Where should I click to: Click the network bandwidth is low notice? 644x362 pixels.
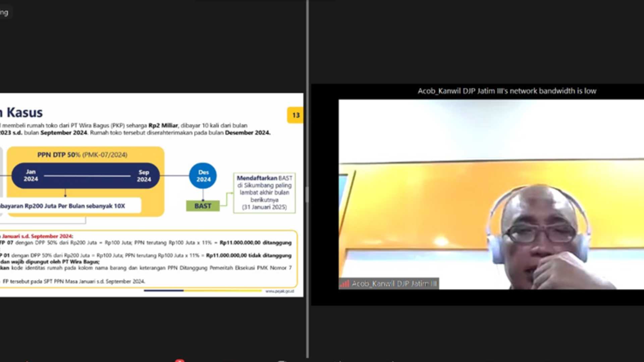pos(506,91)
